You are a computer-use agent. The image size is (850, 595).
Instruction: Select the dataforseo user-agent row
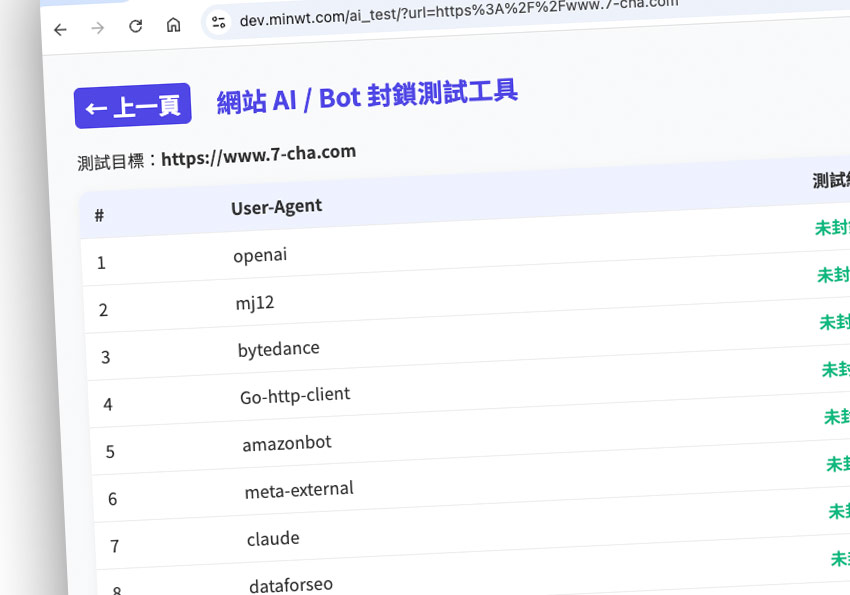pos(291,584)
